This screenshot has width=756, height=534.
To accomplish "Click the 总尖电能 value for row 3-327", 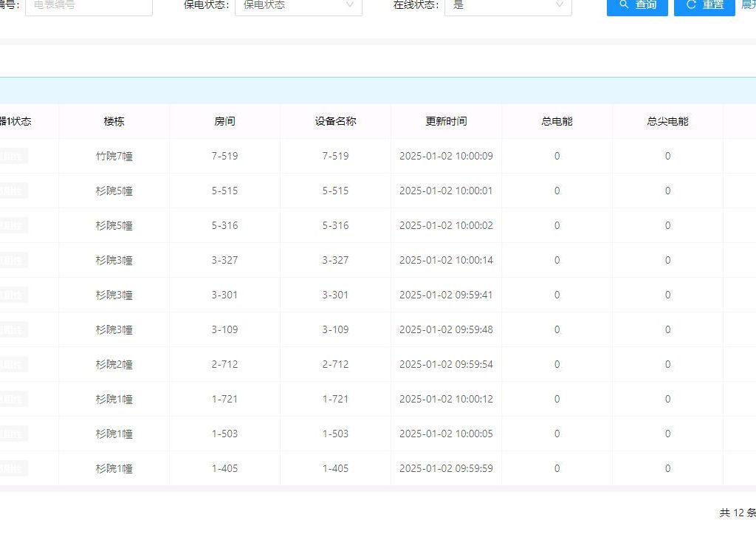I will click(667, 261).
